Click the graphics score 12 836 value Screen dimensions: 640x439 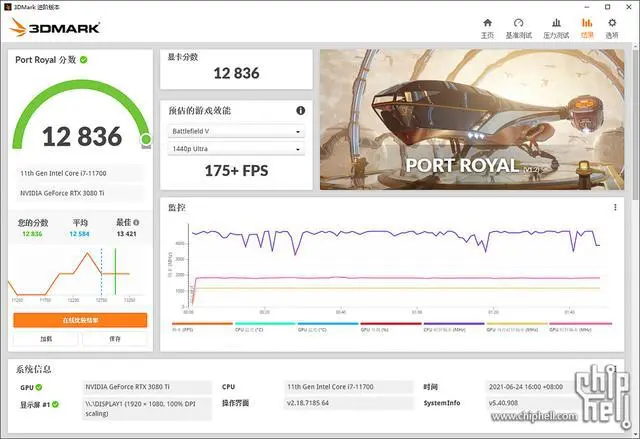236,73
